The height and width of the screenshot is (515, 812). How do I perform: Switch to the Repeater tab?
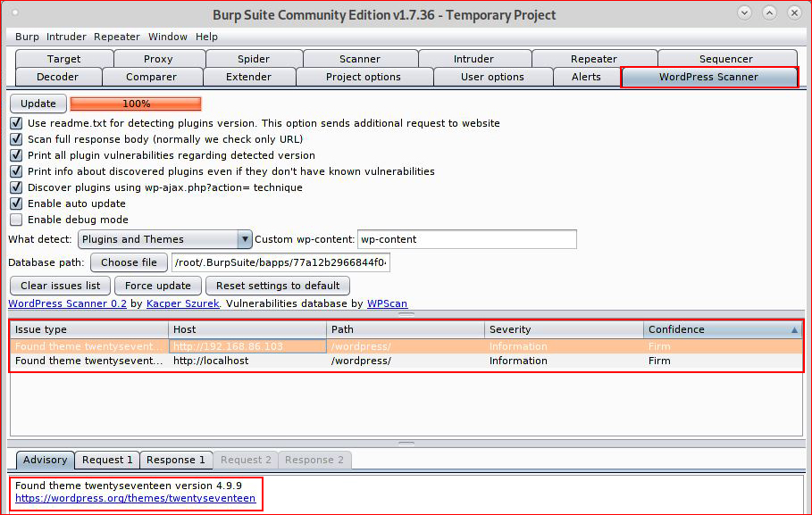pyautogui.click(x=594, y=59)
